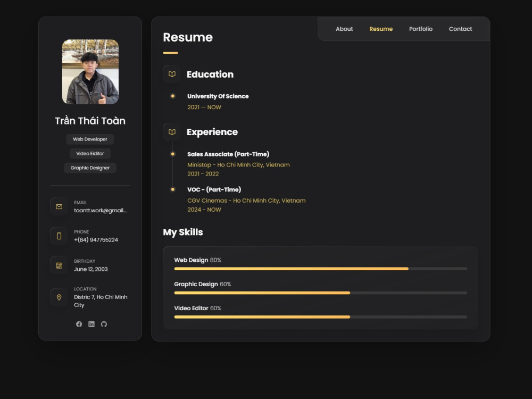Viewport: 532px width, 399px height.
Task: Click the birthday 'June 12, 2003'
Action: tap(90, 269)
